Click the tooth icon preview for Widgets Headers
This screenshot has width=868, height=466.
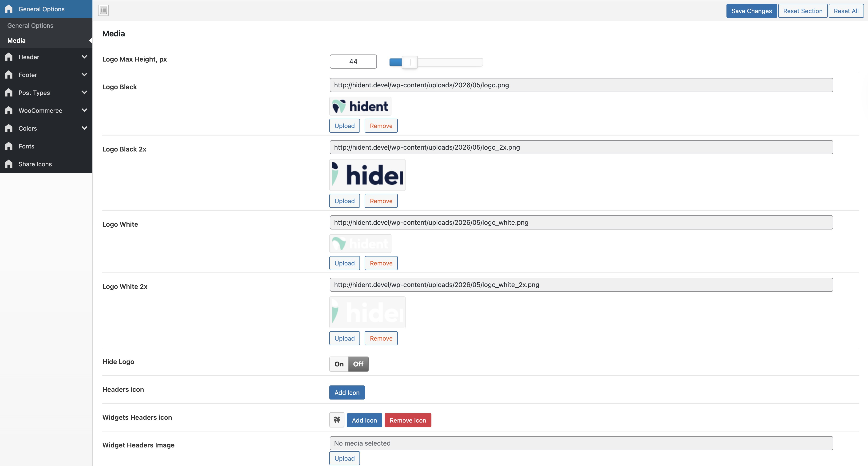coord(337,420)
